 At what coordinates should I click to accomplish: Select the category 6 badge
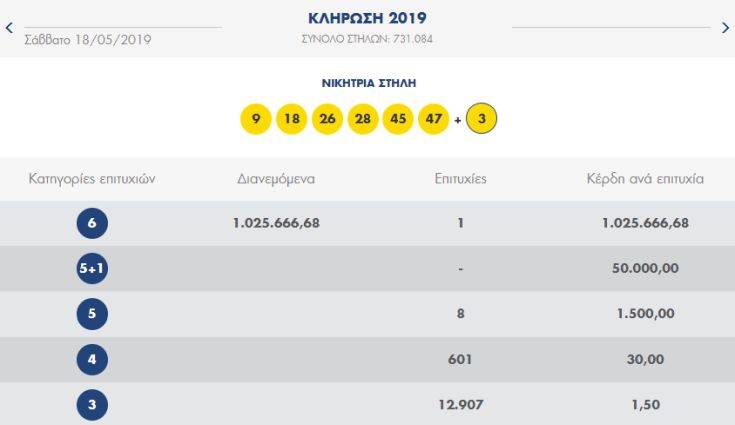tap(92, 223)
